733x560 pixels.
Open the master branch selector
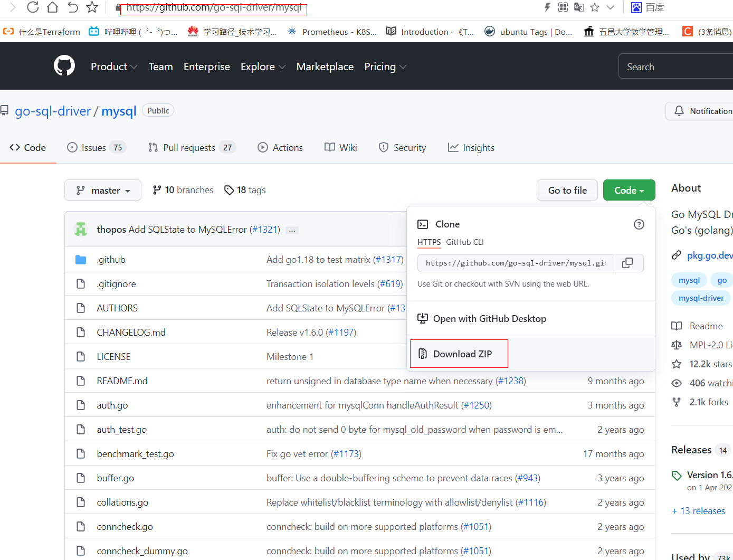coord(103,190)
